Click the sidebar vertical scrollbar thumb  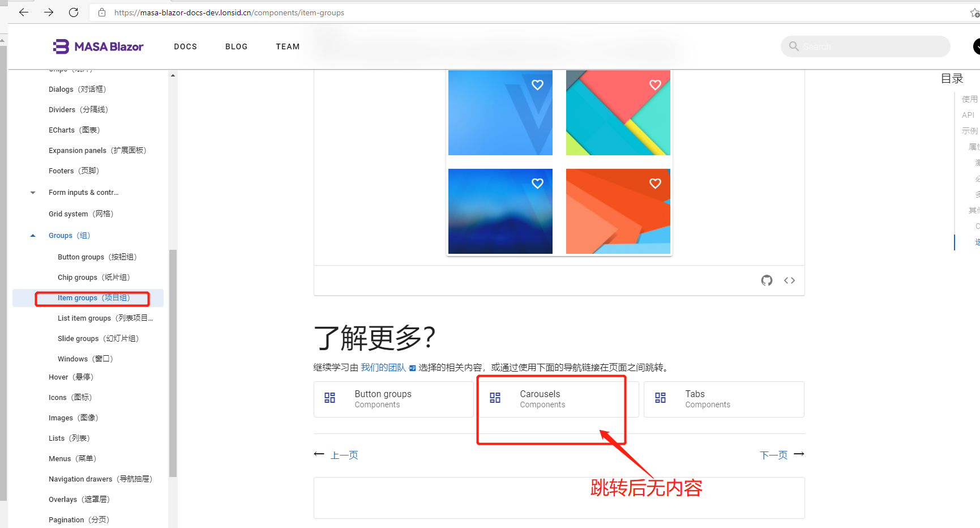(x=173, y=363)
